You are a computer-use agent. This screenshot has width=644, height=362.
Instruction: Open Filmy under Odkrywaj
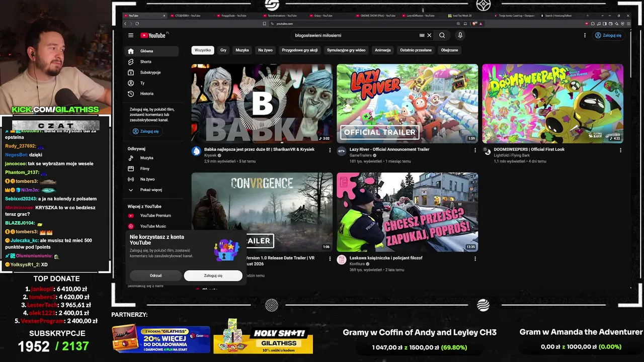pos(151,168)
